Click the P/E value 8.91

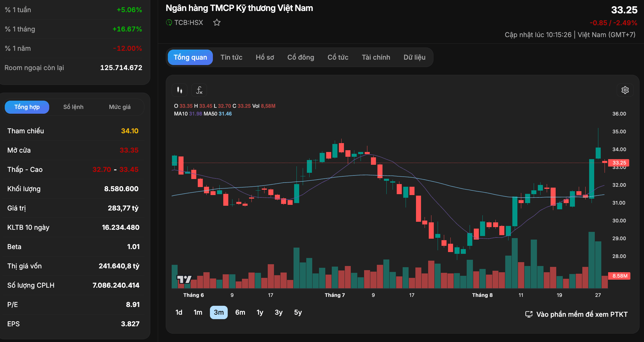[133, 305]
